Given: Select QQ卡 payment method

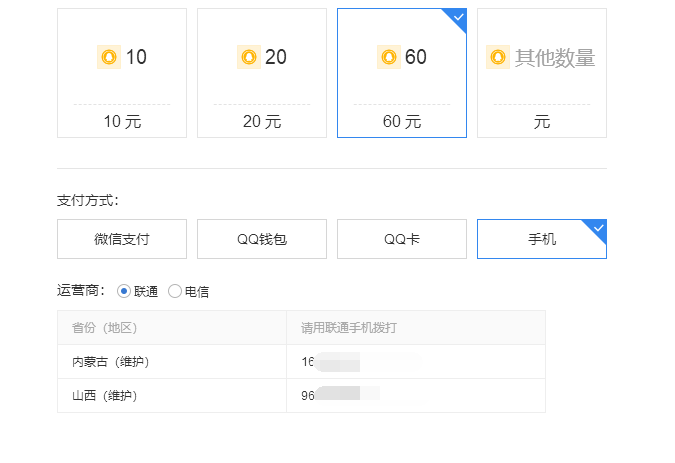Looking at the screenshot, I should pos(402,239).
